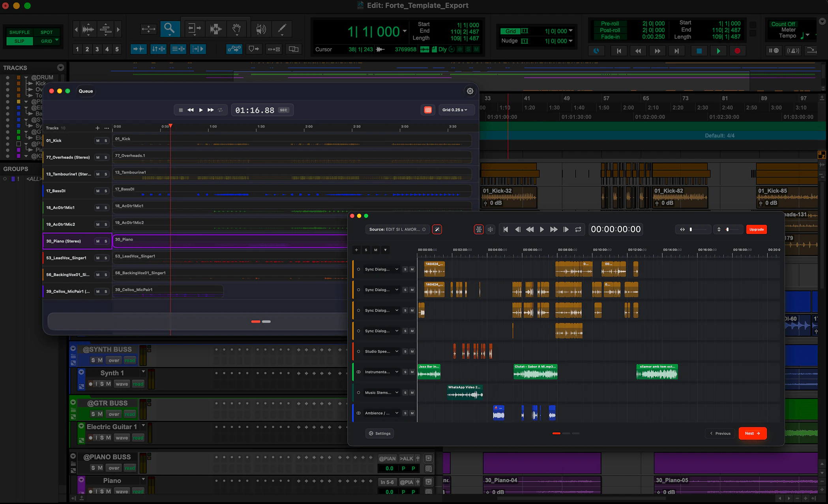Open the dropdown arrow next to track header buttons
Image resolution: width=828 pixels, height=504 pixels.
[385, 250]
